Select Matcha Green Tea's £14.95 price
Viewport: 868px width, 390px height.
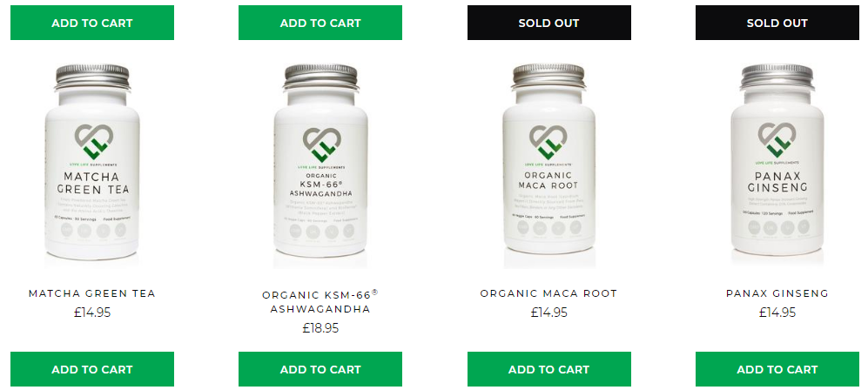pos(92,313)
